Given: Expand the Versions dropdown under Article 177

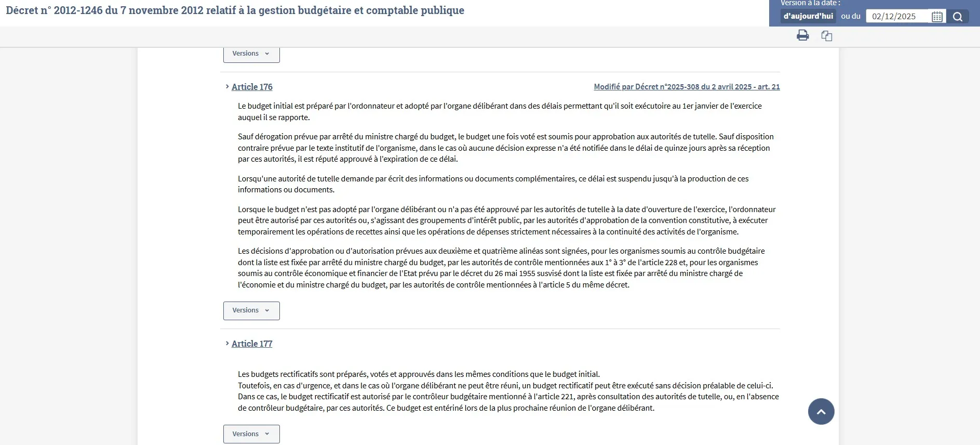Looking at the screenshot, I should 251,434.
